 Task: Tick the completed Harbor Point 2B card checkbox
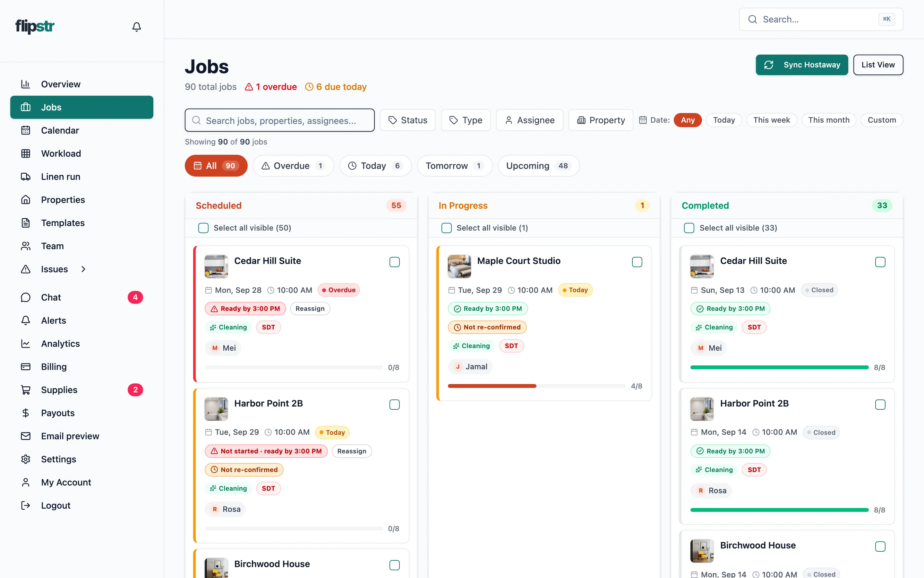[x=880, y=405]
